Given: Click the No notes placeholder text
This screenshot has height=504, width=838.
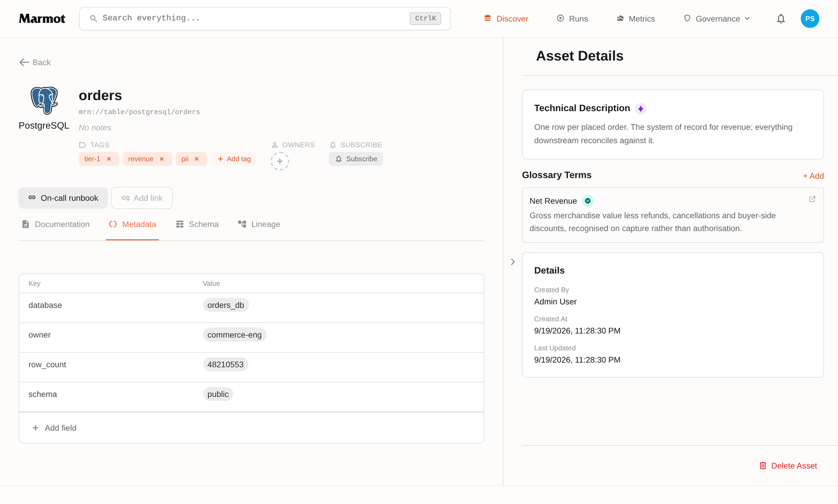Looking at the screenshot, I should (95, 127).
